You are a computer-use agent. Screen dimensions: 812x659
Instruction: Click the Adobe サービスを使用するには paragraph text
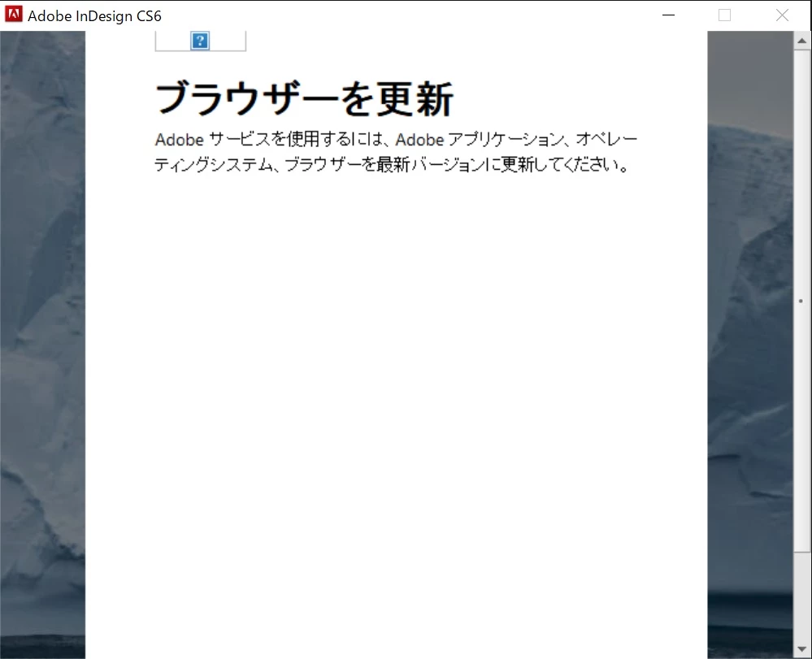[396, 152]
